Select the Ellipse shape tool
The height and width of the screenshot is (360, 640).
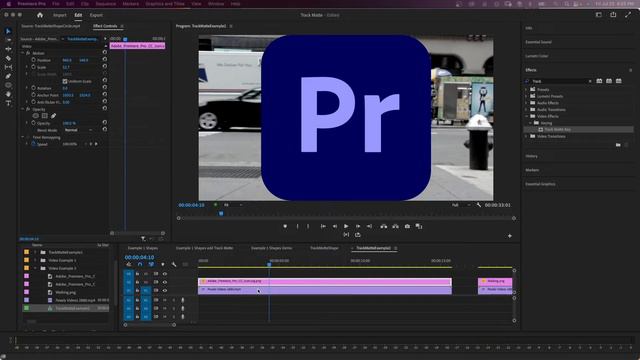point(8,85)
